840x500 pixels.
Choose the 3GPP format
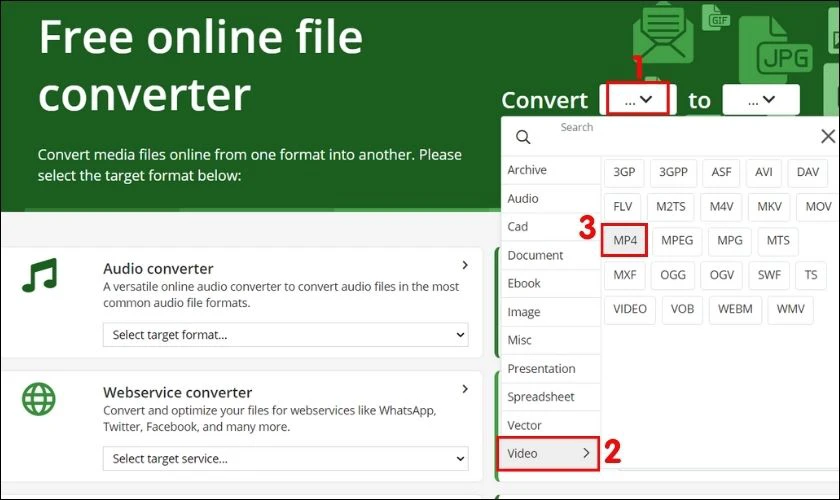click(x=673, y=172)
